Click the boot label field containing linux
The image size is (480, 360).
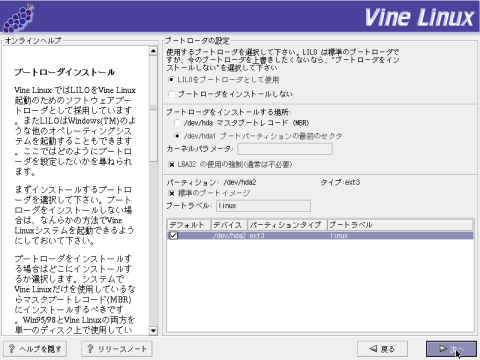pos(263,206)
